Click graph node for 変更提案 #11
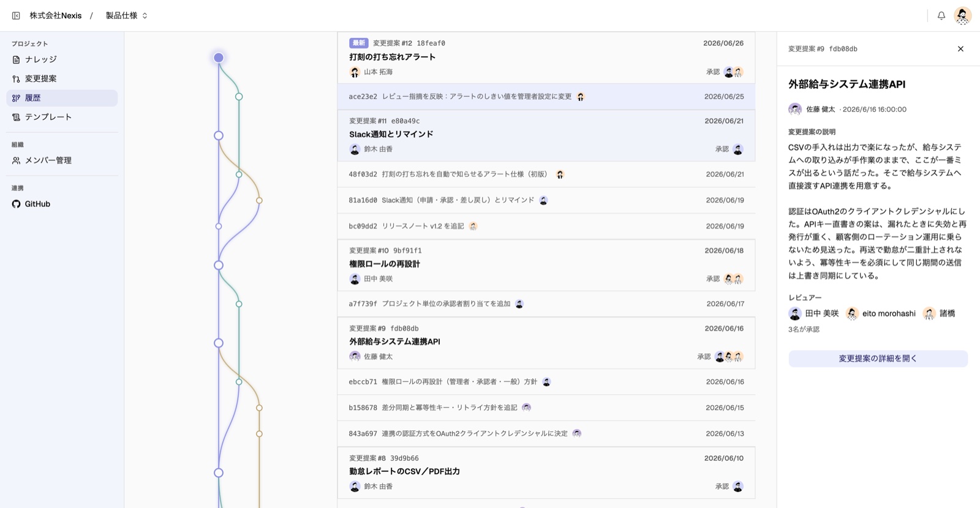 (219, 135)
